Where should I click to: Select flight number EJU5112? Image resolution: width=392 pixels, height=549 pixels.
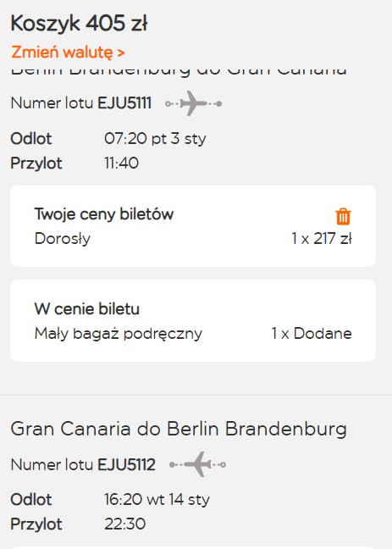click(x=126, y=464)
